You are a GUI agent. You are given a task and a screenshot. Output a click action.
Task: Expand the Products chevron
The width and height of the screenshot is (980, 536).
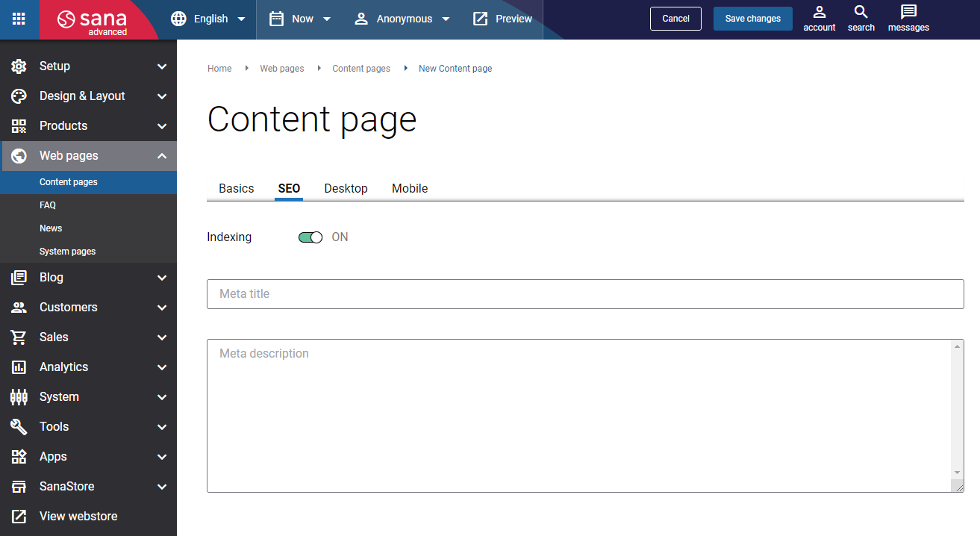[x=162, y=126]
